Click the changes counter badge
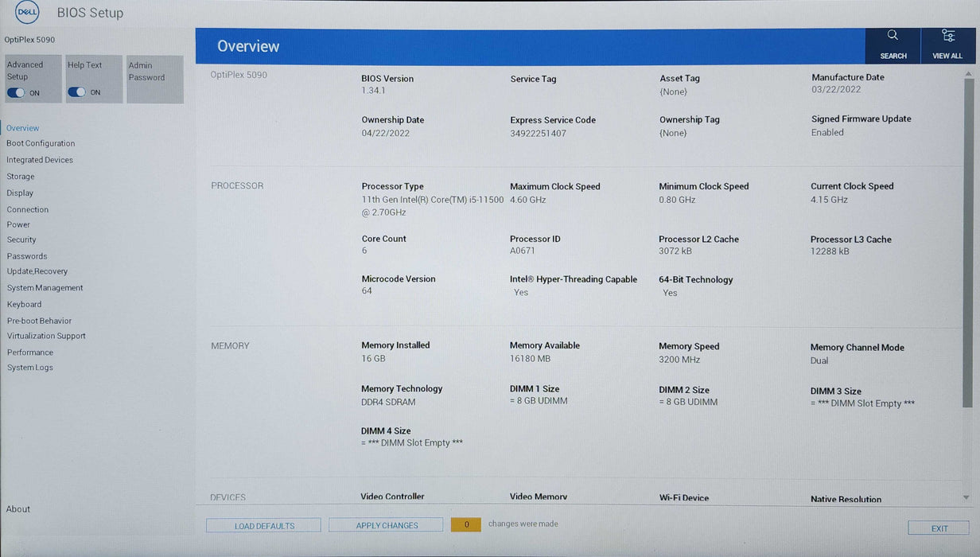980x557 pixels. pyautogui.click(x=466, y=524)
